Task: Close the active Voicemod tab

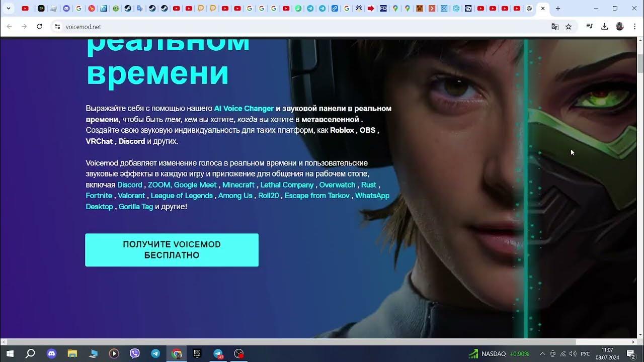Action: tap(542, 9)
